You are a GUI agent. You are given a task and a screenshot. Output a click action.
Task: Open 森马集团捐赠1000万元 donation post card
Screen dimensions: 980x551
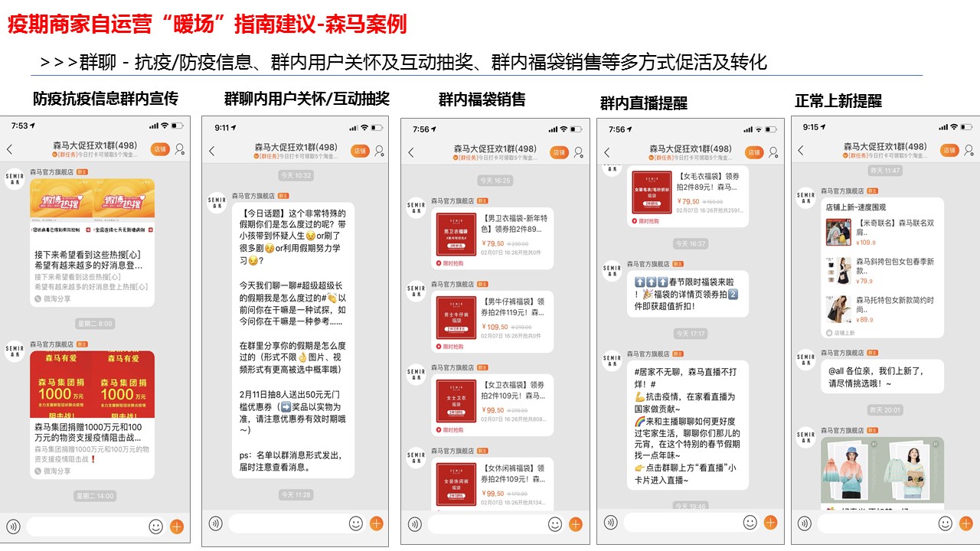point(92,414)
